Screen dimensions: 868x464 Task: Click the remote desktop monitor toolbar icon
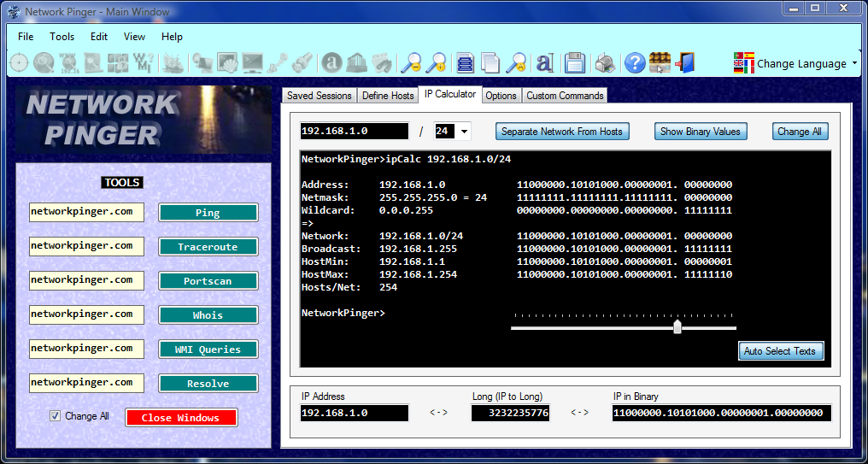click(x=202, y=62)
